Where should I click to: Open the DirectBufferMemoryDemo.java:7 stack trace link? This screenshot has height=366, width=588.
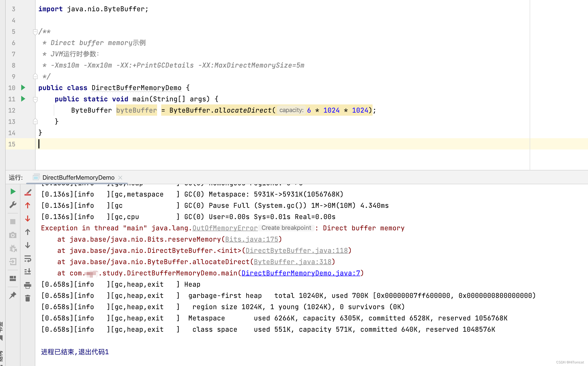pyautogui.click(x=301, y=273)
